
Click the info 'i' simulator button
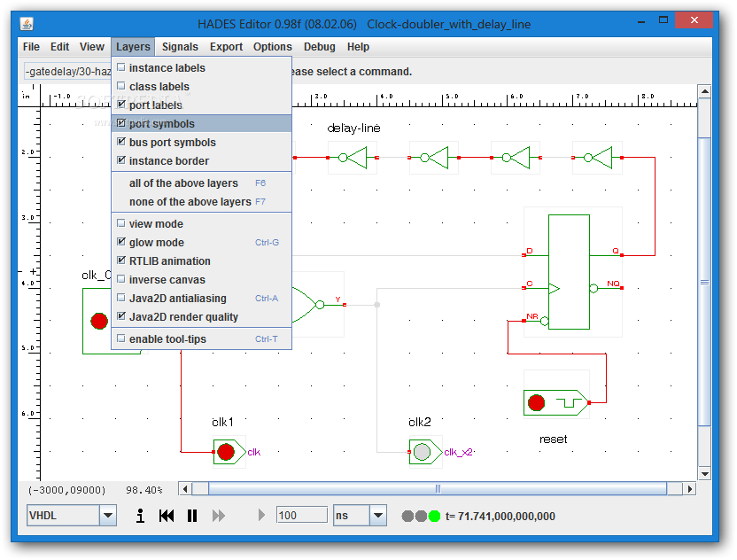140,516
